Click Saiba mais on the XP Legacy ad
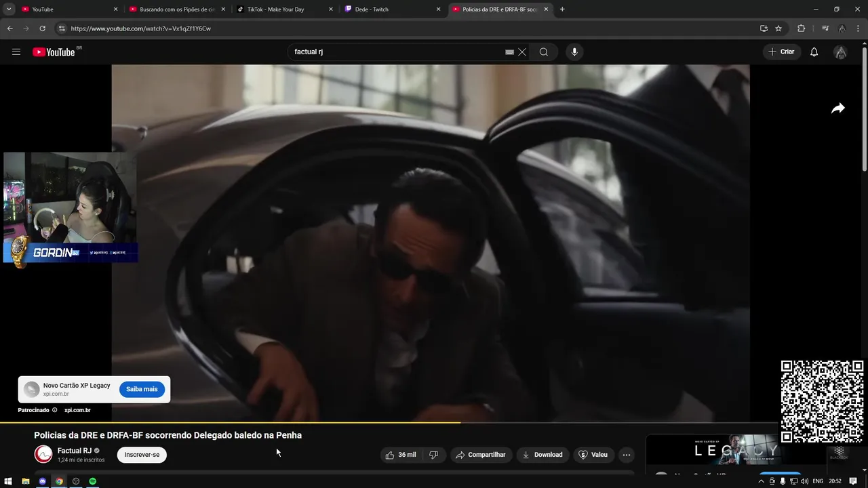Image resolution: width=868 pixels, height=488 pixels. click(x=142, y=390)
